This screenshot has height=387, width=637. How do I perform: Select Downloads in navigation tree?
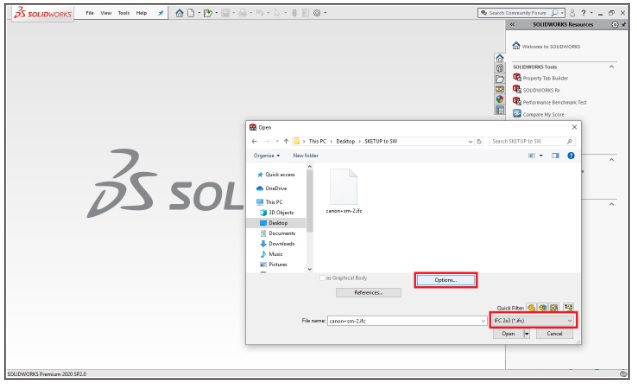281,244
